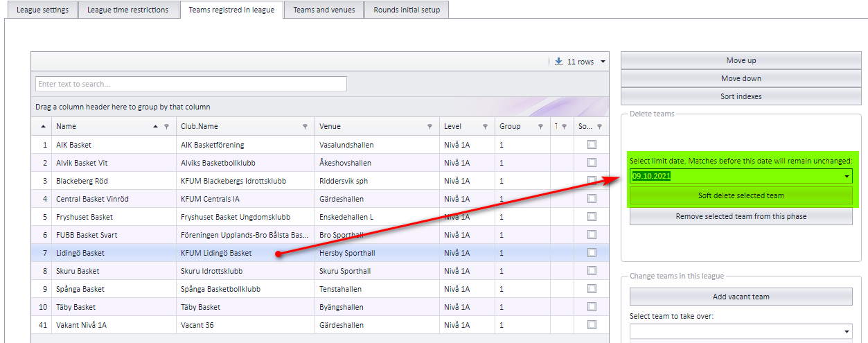Toggle the checkbox in Fryshuset Basket row
This screenshot has width=868, height=343.
tap(592, 217)
